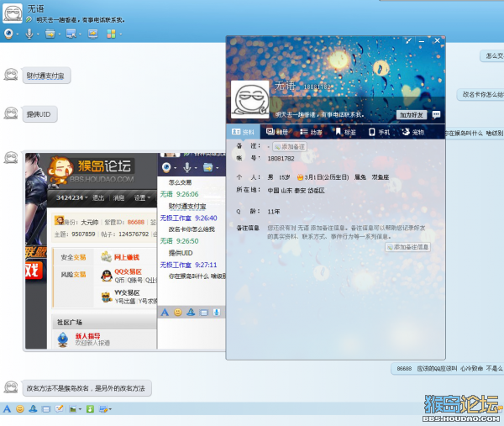Open the 手机 phone tab
504x426 pixels.
click(380, 132)
